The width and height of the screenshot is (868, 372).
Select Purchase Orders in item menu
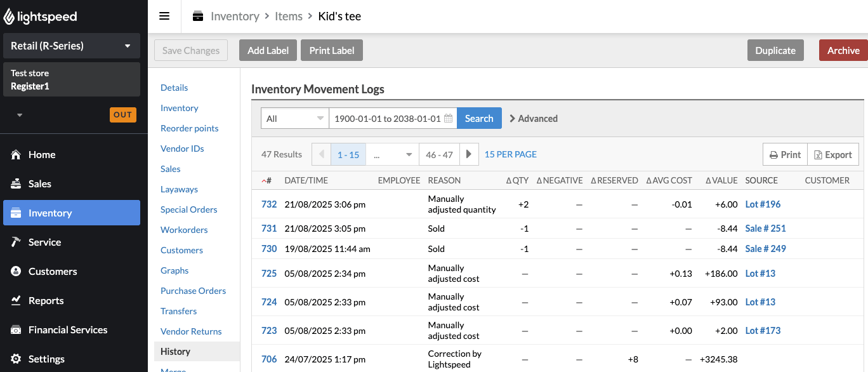tap(193, 291)
